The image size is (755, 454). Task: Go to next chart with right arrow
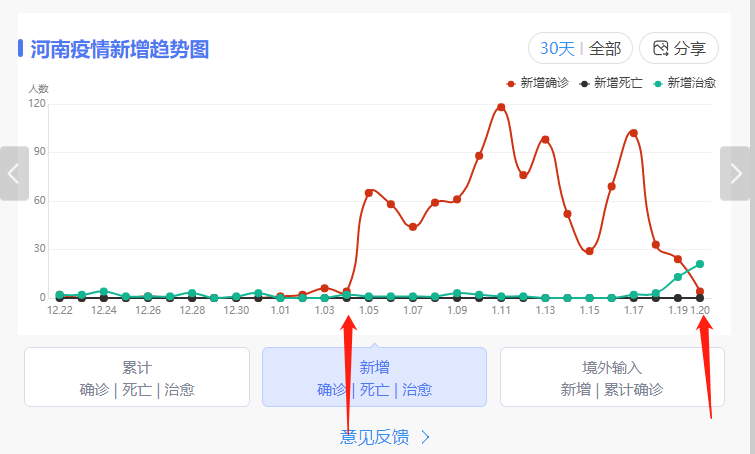click(736, 173)
